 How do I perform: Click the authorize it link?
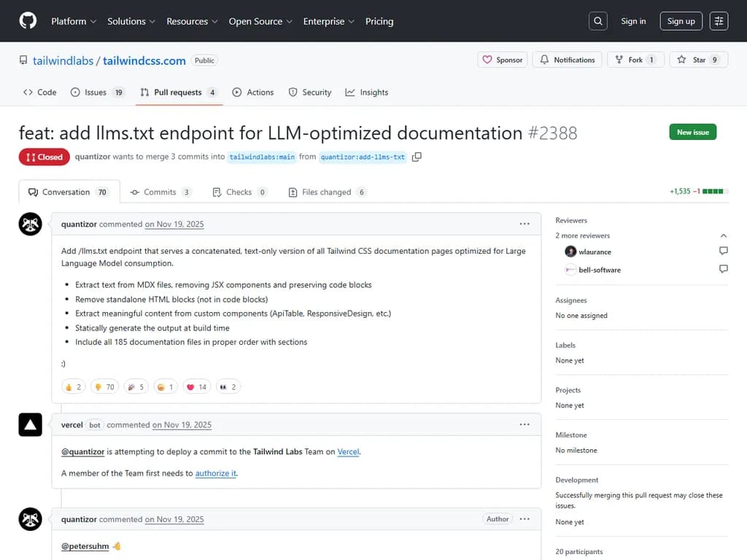(x=216, y=472)
